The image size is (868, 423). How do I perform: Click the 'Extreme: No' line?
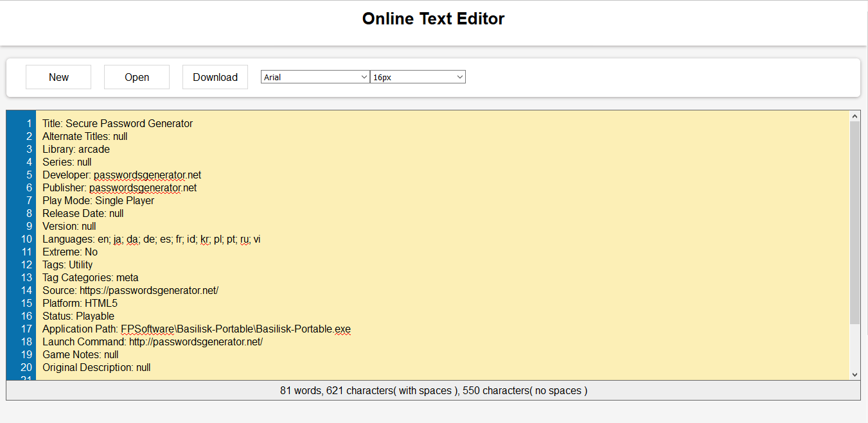click(70, 252)
